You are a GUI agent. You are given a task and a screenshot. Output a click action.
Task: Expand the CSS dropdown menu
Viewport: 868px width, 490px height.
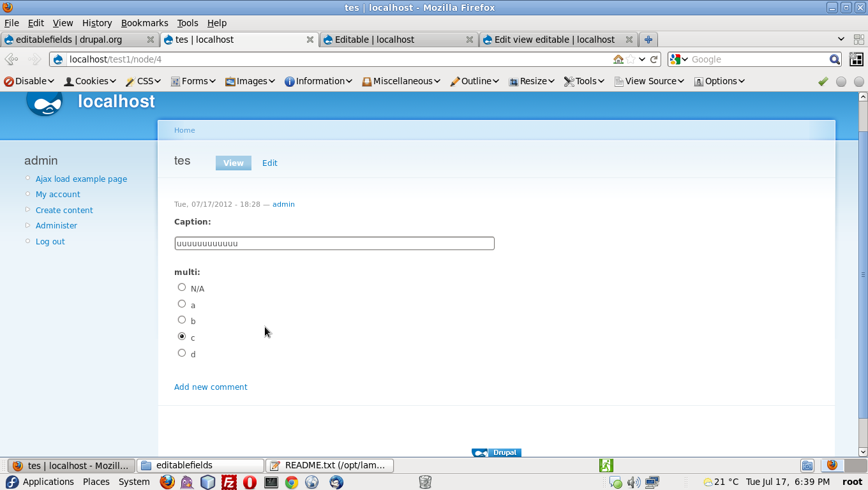pos(143,81)
